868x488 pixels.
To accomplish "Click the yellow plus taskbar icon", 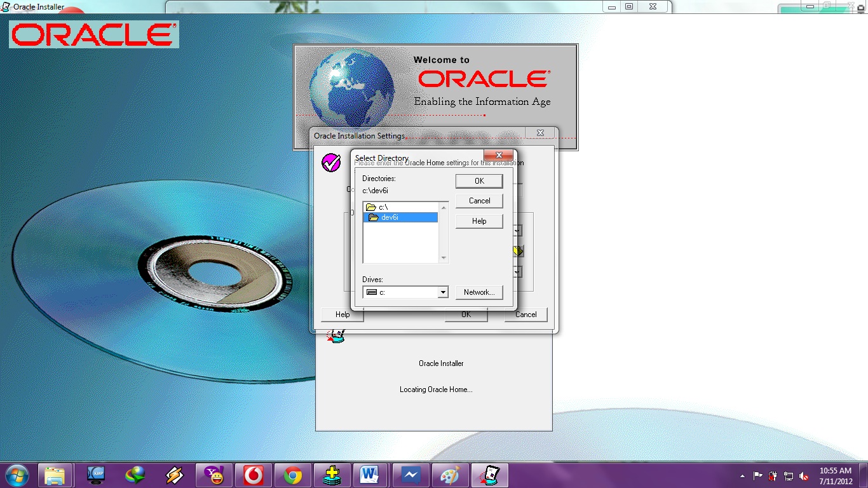I will pyautogui.click(x=332, y=475).
